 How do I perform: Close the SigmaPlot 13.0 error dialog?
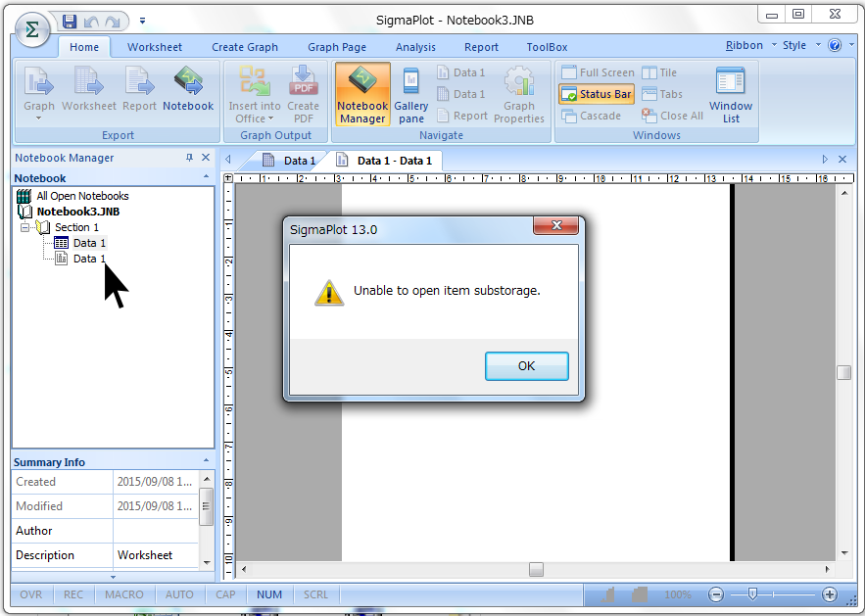[556, 225]
